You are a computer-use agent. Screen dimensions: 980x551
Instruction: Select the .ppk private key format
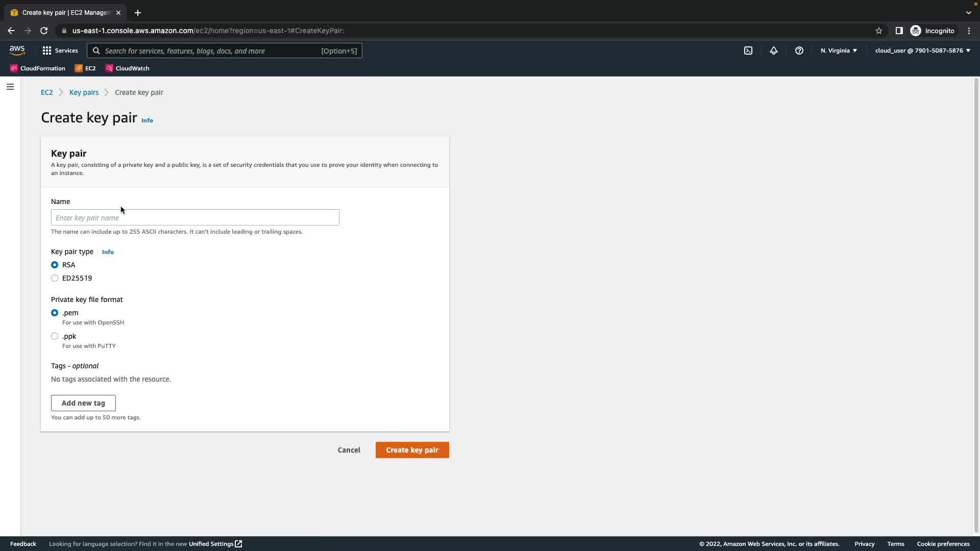click(x=55, y=336)
